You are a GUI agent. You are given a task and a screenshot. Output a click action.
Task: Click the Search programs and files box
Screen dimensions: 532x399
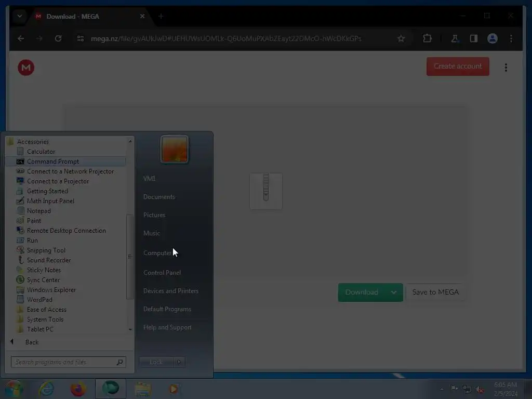pyautogui.click(x=68, y=362)
